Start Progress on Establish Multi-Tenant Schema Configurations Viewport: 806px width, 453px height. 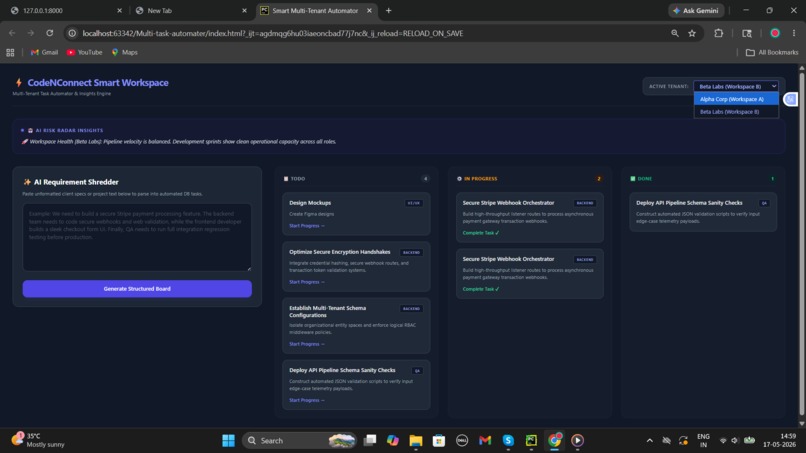coord(306,344)
